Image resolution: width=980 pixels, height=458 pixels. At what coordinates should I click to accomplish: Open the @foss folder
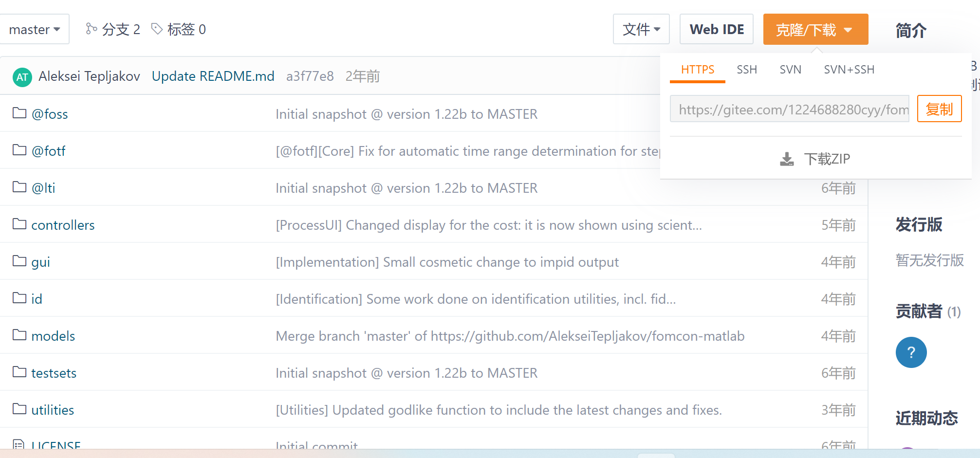[x=50, y=114]
